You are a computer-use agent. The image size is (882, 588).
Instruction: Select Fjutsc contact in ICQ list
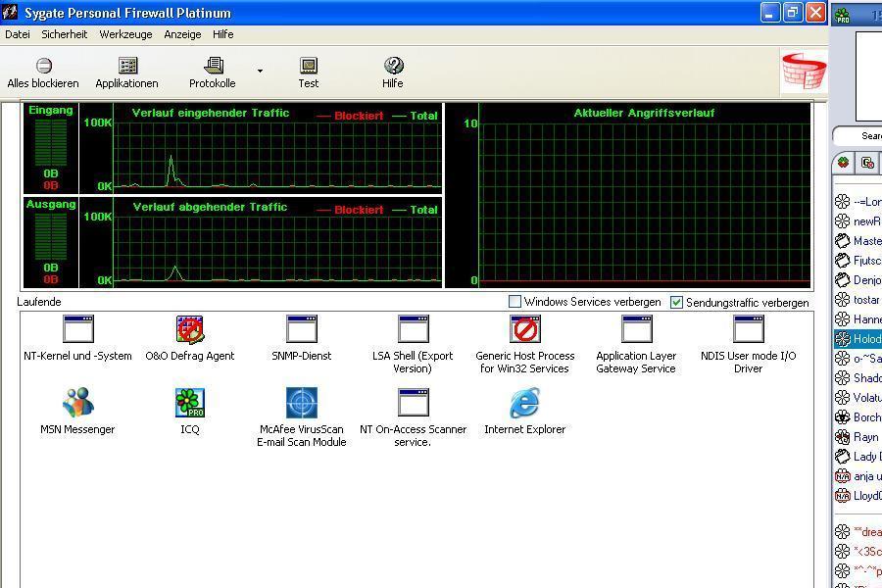[857, 261]
